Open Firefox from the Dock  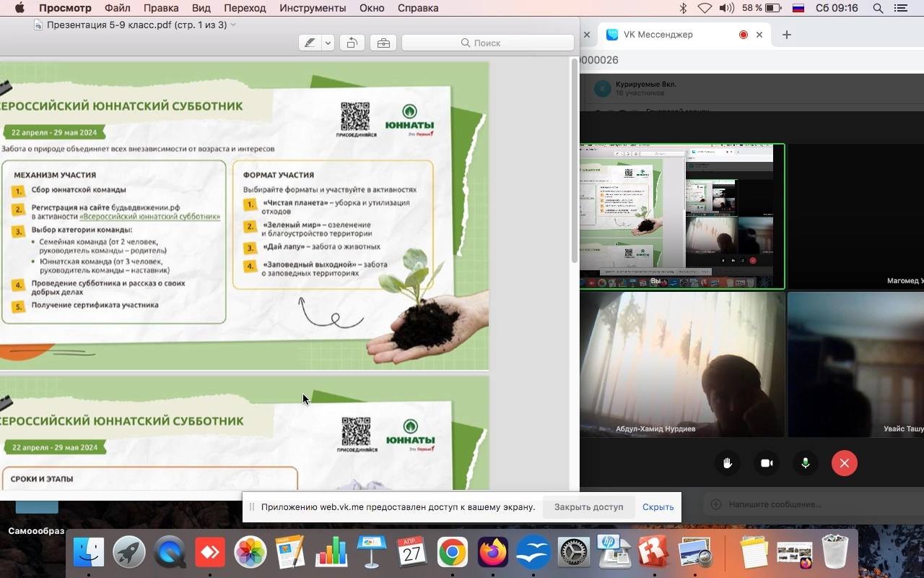click(492, 553)
